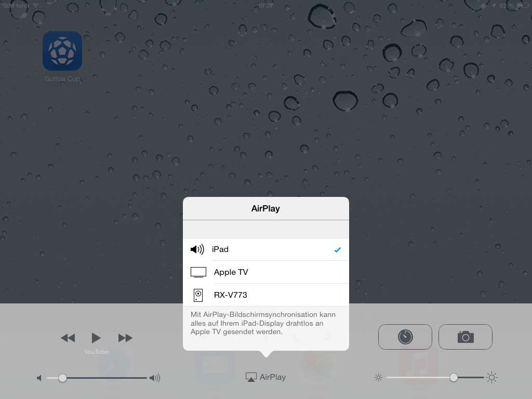
Task: Choose Apple TV in the AirPlay list
Action: click(265, 272)
